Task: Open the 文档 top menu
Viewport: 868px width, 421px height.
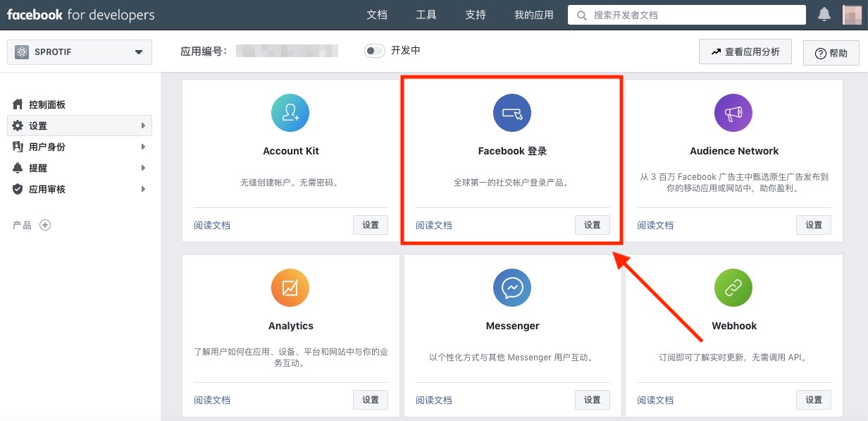Action: 377,15
